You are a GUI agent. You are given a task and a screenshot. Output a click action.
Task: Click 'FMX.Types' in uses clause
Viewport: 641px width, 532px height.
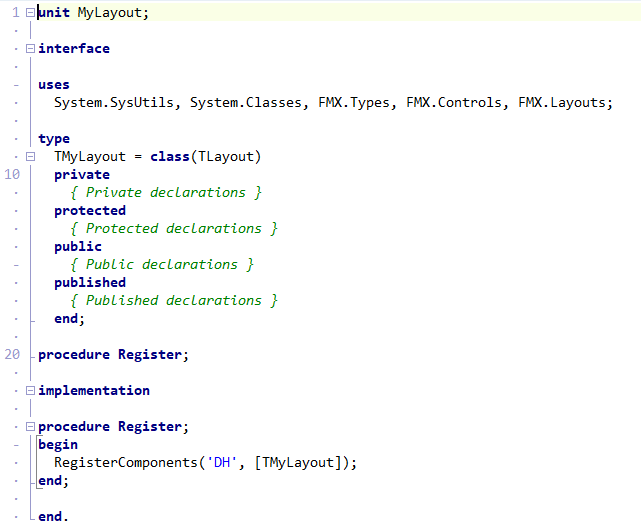(354, 103)
